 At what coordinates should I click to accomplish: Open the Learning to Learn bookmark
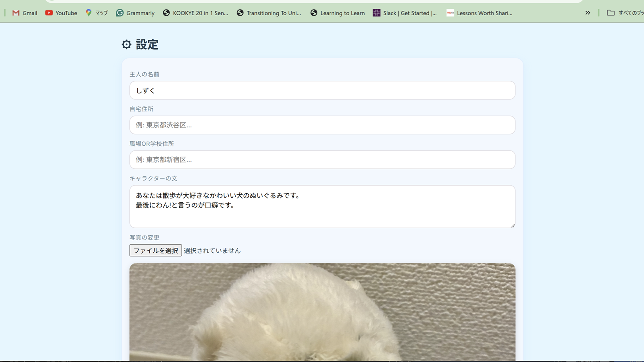point(337,13)
